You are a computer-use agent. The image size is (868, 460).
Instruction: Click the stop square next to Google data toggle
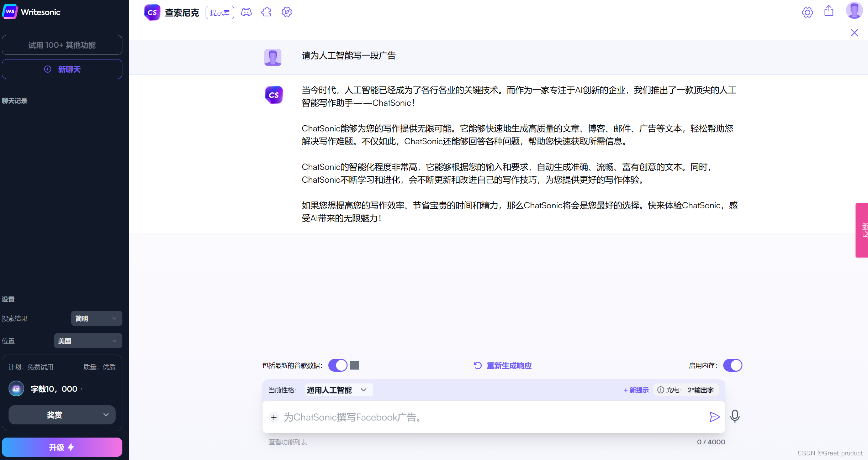click(x=354, y=365)
